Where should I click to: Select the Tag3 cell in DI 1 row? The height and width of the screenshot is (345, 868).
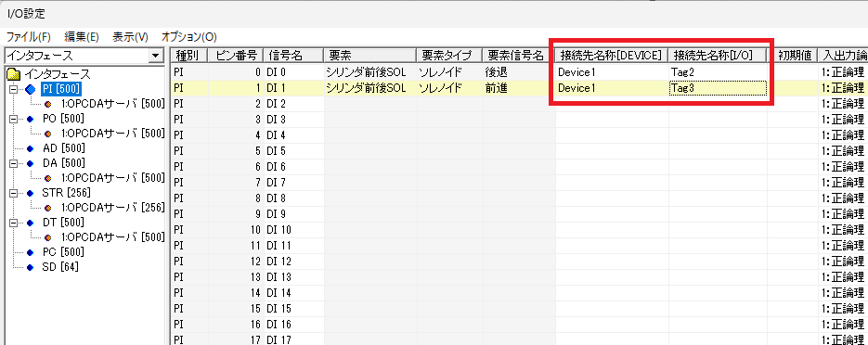(x=718, y=87)
